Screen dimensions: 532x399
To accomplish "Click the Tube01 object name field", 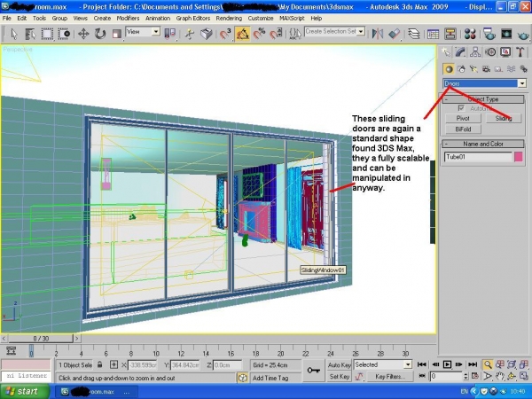I will pyautogui.click(x=478, y=157).
